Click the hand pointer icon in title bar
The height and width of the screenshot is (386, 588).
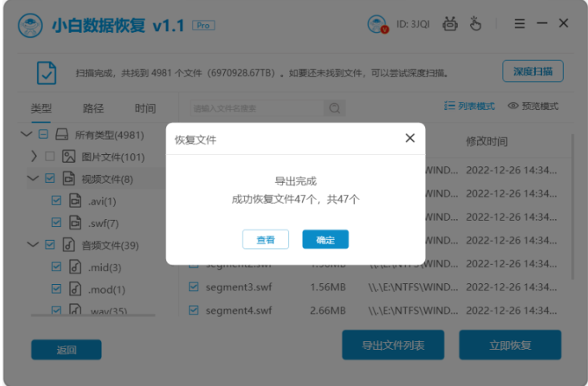(475, 23)
